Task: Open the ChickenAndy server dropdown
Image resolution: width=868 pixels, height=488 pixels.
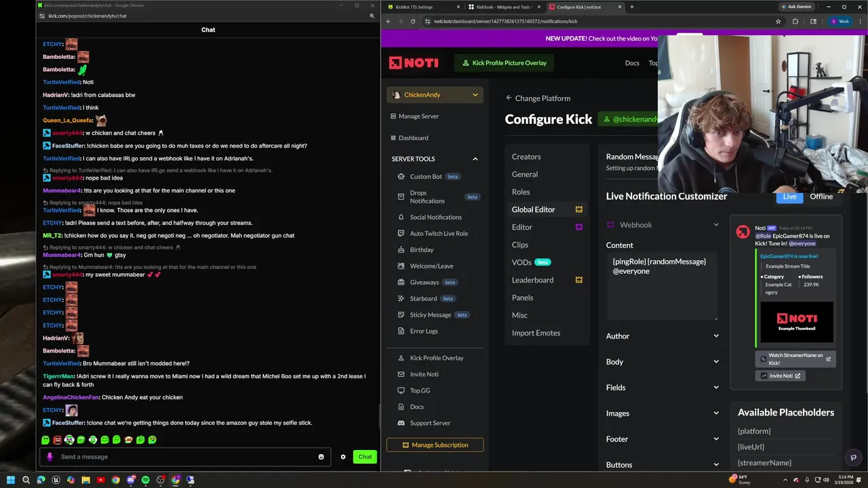Action: tap(435, 95)
